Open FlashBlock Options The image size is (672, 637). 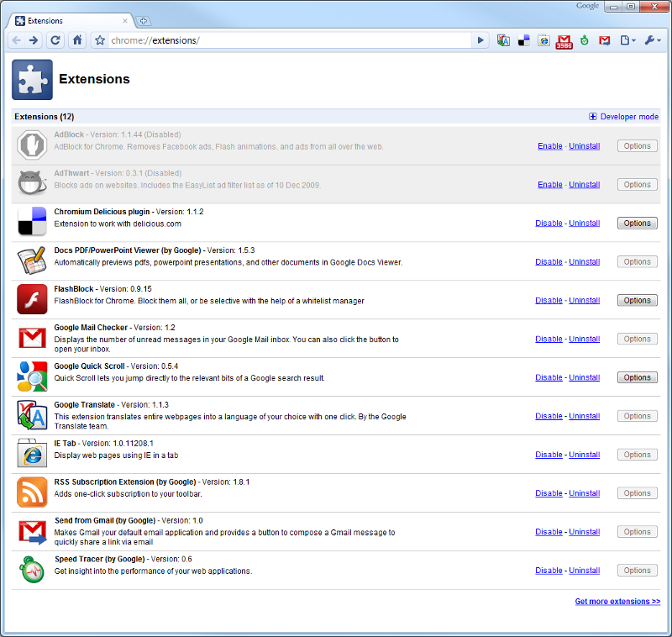point(638,301)
